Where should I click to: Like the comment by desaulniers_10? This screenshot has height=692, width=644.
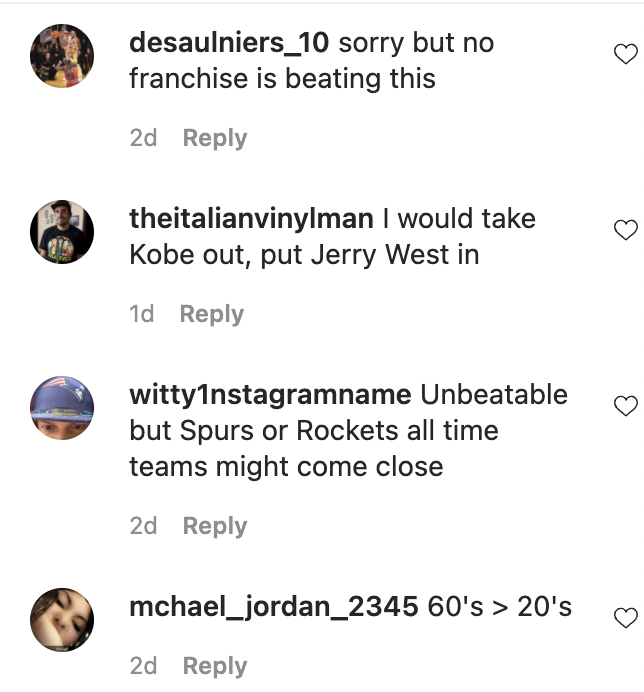(625, 53)
